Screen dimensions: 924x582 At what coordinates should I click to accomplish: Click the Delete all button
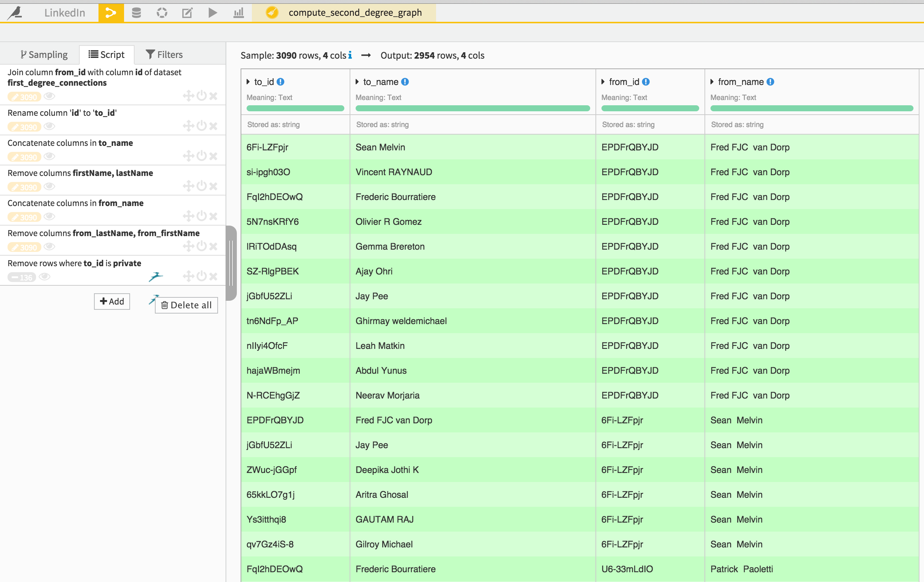(x=186, y=305)
